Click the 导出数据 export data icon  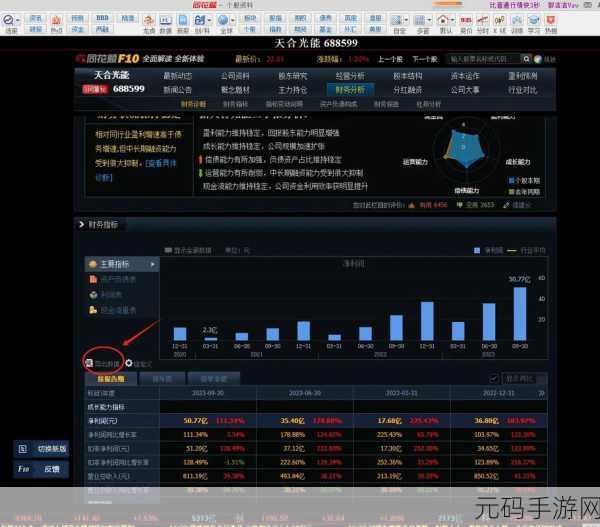(x=89, y=363)
